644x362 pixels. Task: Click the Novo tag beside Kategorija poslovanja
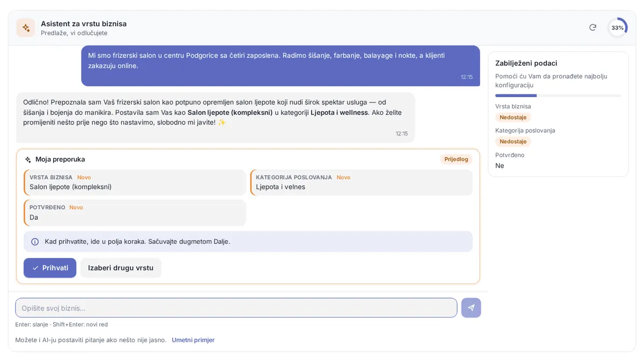click(343, 178)
